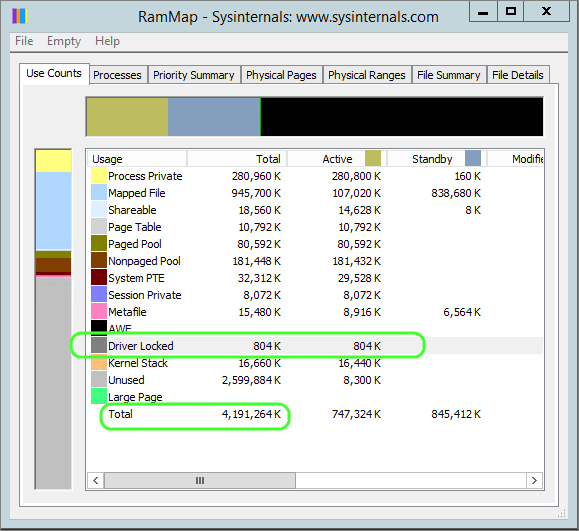Click the dark red System PTE icon
This screenshot has width=579, height=531.
pos(99,278)
